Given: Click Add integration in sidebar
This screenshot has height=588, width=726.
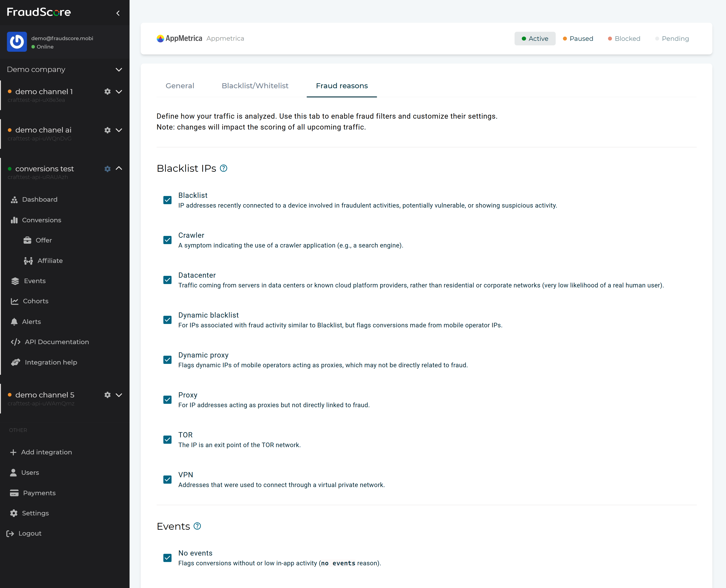Looking at the screenshot, I should [x=47, y=452].
